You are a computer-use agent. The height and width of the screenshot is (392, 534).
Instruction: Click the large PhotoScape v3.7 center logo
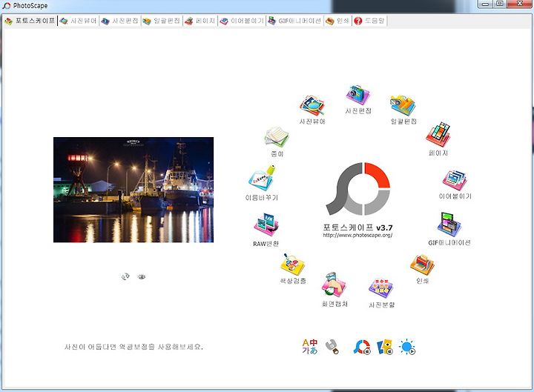(x=358, y=189)
